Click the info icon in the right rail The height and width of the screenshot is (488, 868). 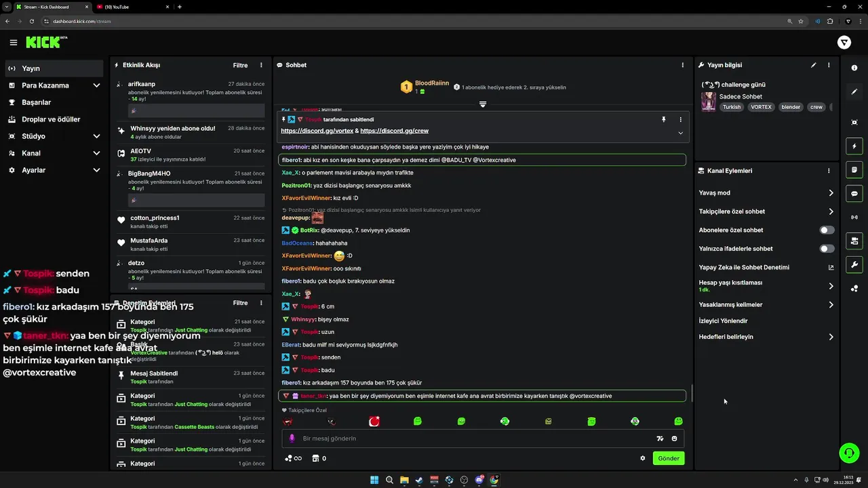[854, 68]
